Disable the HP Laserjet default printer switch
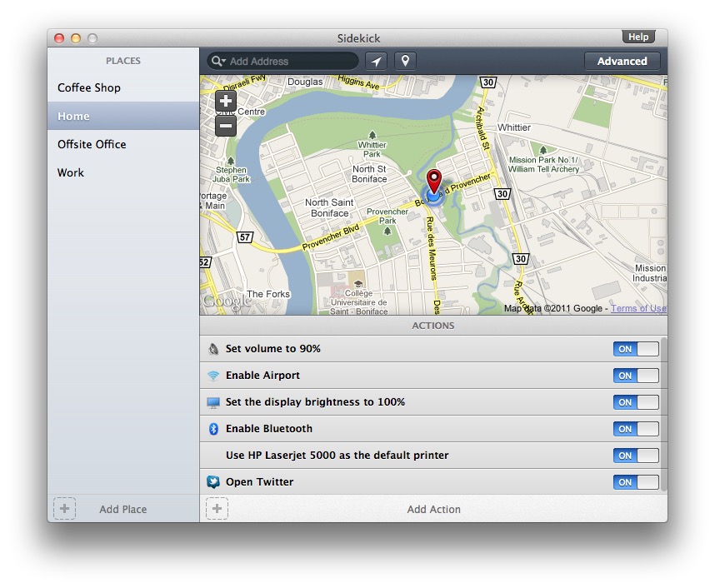Screen dimensions: 715x588 click(636, 456)
